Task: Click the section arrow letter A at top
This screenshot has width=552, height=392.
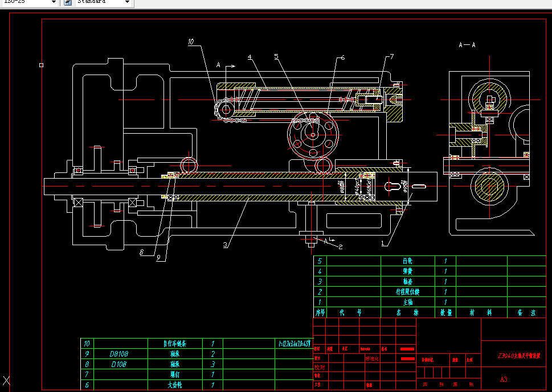Action: pyautogui.click(x=218, y=65)
